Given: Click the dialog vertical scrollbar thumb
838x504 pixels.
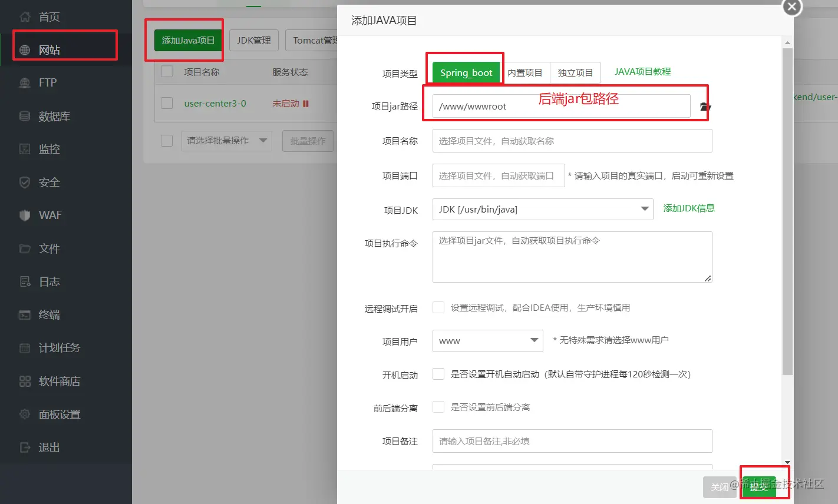Looking at the screenshot, I should pyautogui.click(x=787, y=211).
